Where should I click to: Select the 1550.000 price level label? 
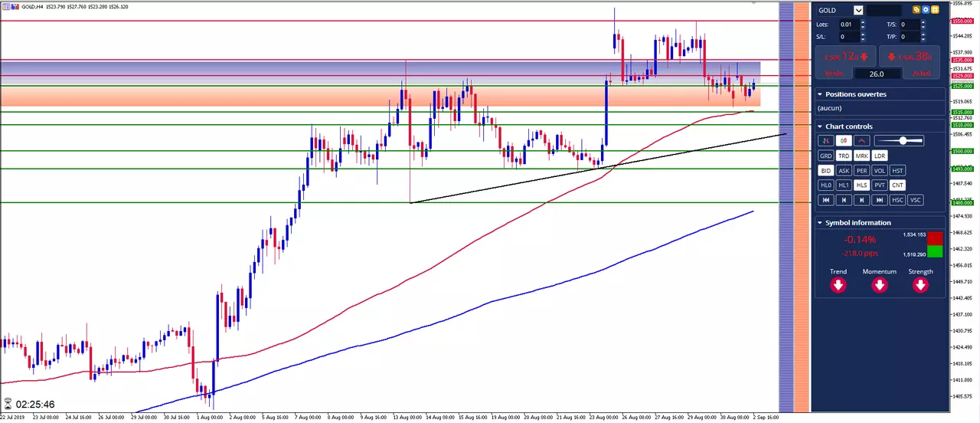(962, 21)
